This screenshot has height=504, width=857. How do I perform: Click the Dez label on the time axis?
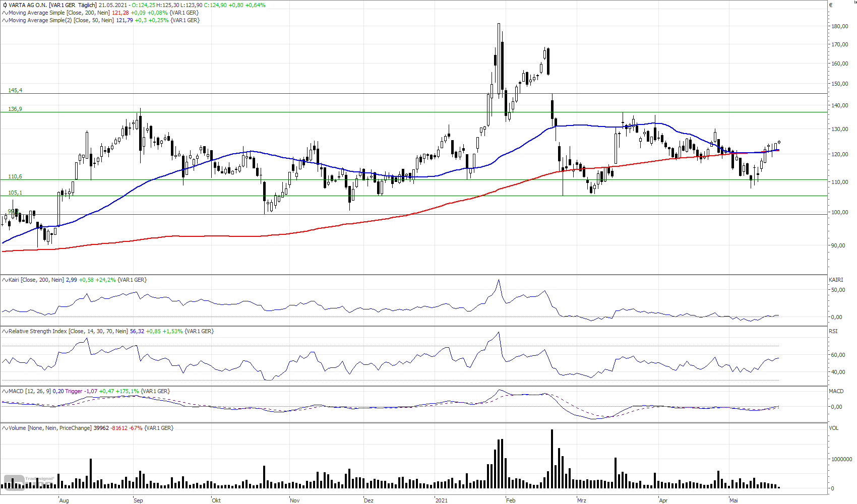(x=369, y=500)
